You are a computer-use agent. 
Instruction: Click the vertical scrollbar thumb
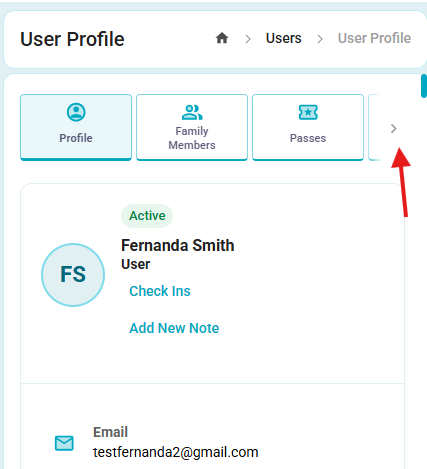pyautogui.click(x=424, y=86)
